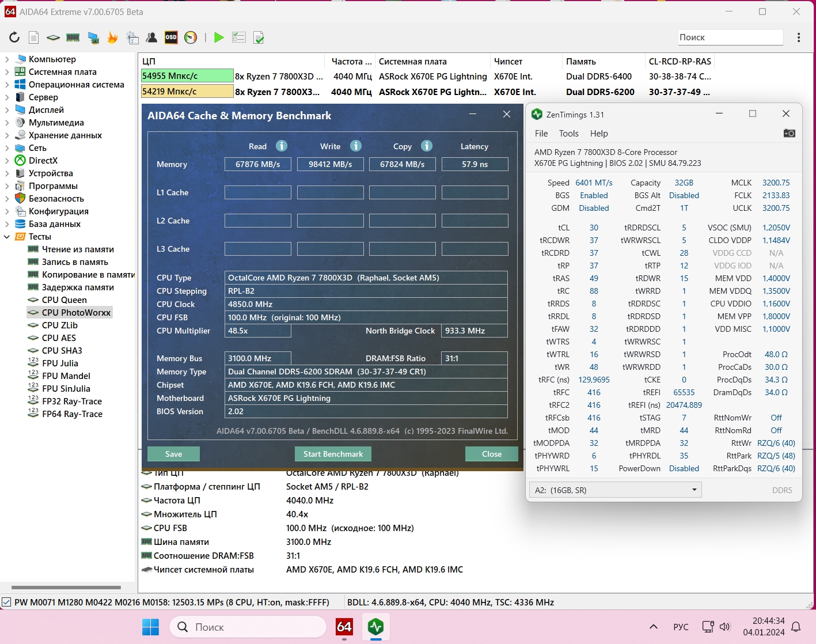Open the Windows Start menu

150,627
